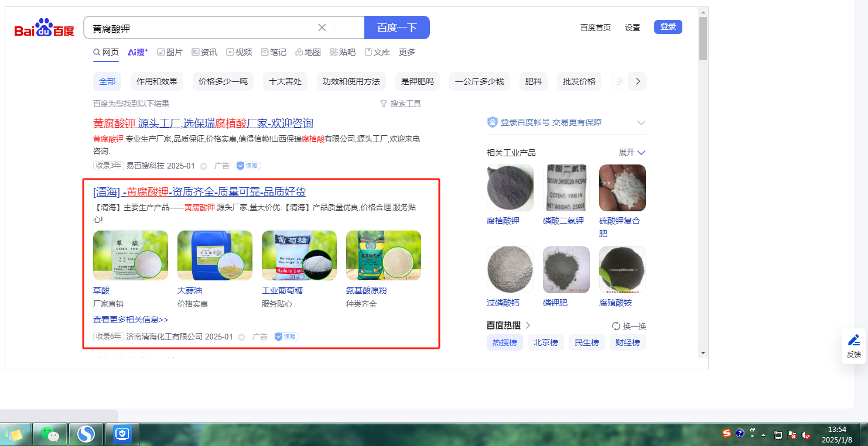Open the 氨基酸原粉 product thumbnail
The image size is (868, 446).
384,256
